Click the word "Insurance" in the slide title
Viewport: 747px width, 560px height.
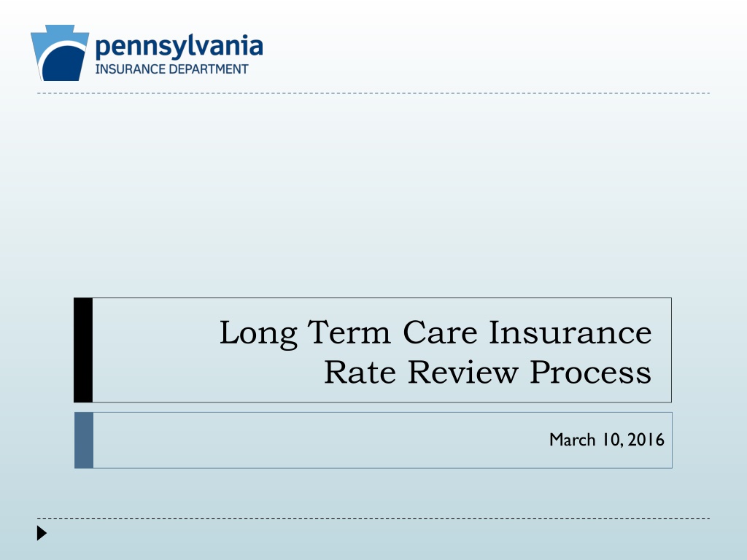click(x=570, y=332)
